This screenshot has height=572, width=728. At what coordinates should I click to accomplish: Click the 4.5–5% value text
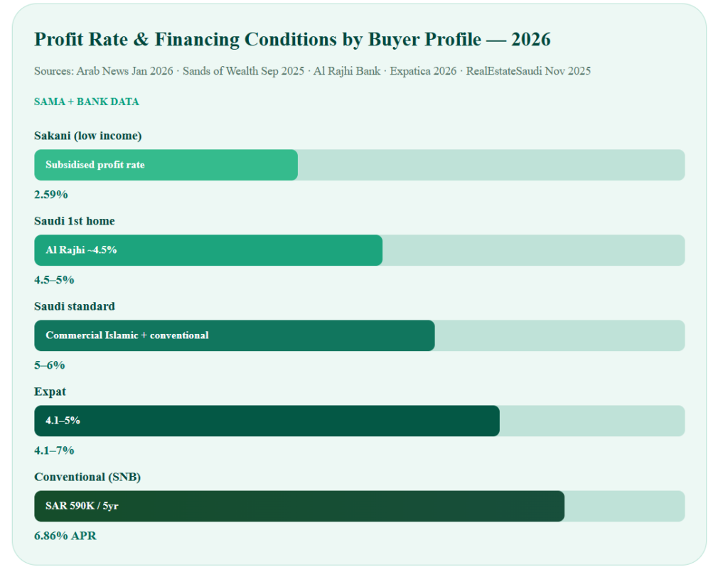[54, 280]
